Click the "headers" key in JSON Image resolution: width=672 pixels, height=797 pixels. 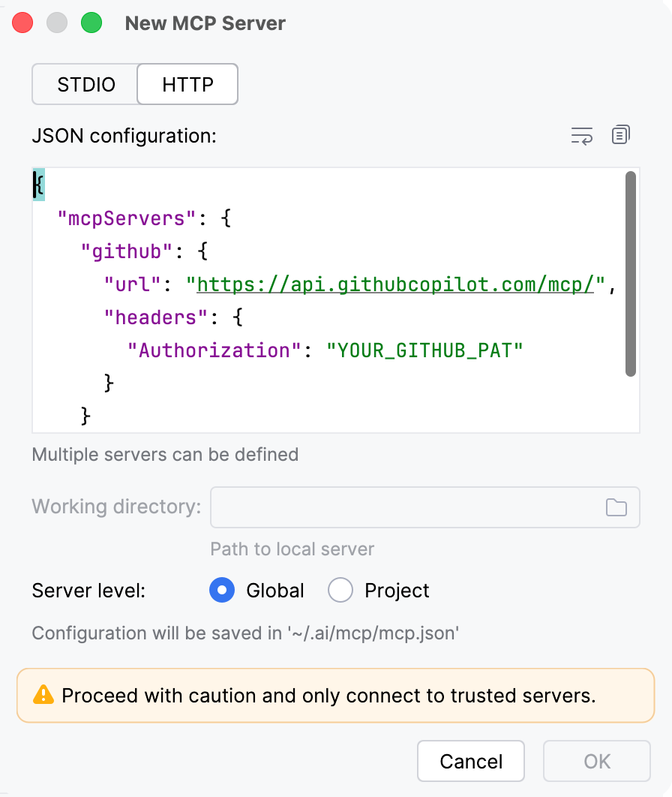(x=156, y=317)
